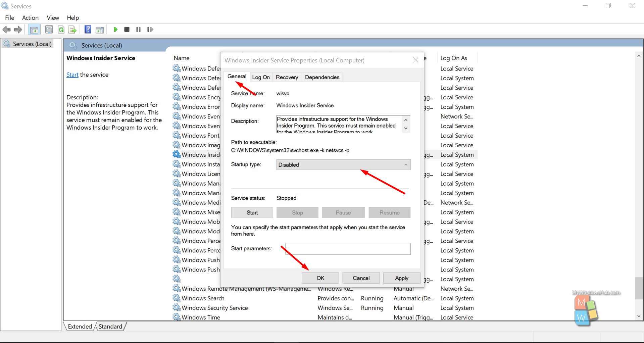Sort by the Name column header
The image size is (644, 343).
point(182,58)
